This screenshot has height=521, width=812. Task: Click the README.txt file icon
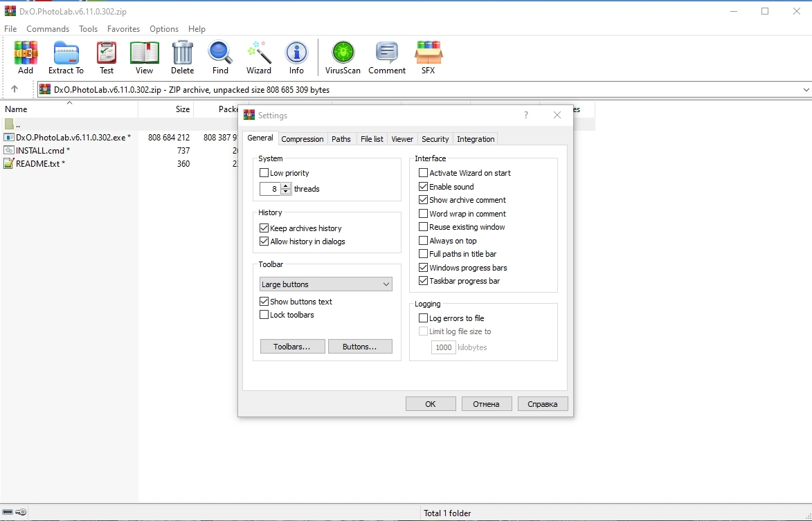click(9, 163)
